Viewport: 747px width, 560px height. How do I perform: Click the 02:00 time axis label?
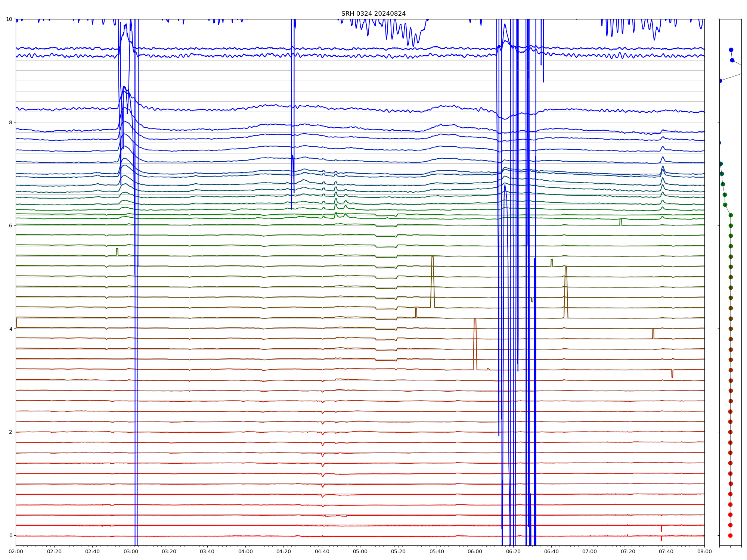point(16,551)
